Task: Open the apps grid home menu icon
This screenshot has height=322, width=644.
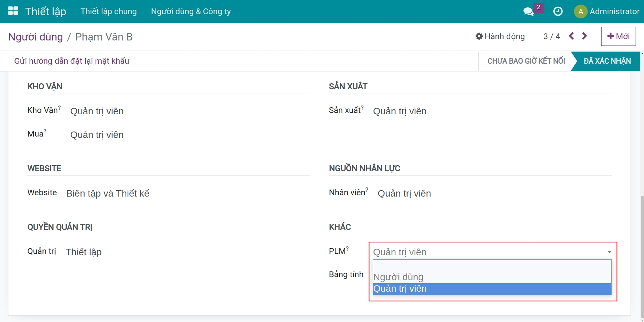Action: point(13,11)
